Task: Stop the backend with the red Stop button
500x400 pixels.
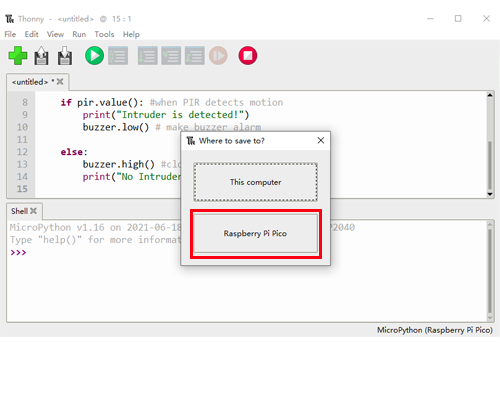Action: point(248,56)
